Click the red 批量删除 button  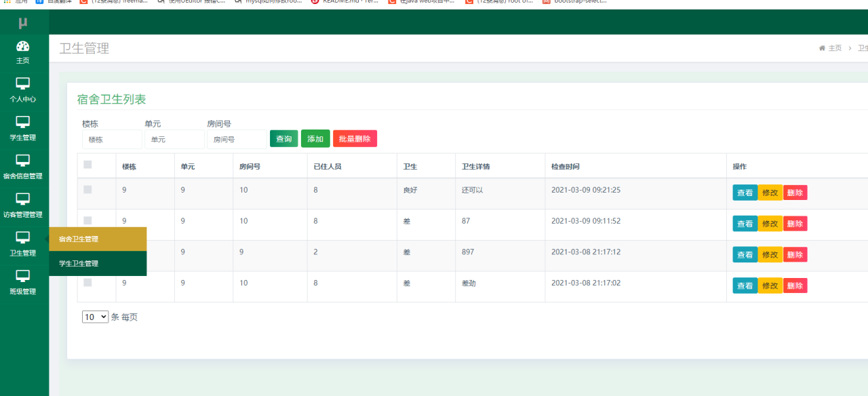point(355,138)
